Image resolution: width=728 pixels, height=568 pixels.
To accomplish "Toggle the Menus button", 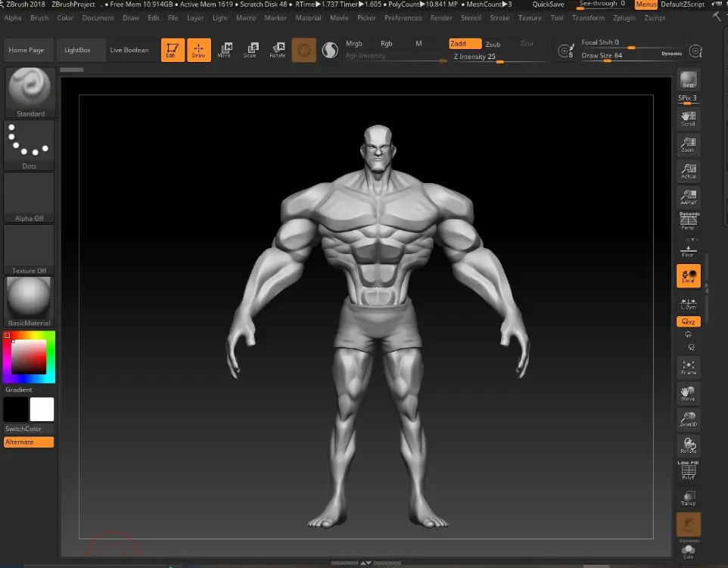I will pyautogui.click(x=646, y=5).
